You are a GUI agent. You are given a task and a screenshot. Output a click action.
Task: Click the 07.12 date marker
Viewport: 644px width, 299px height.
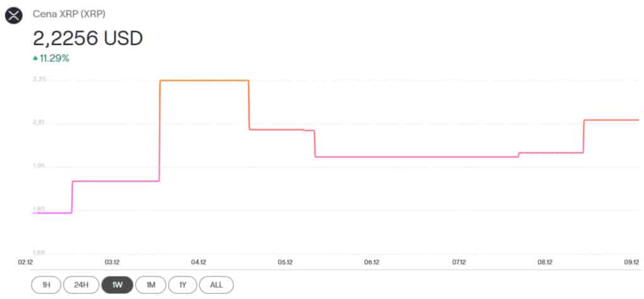458,263
